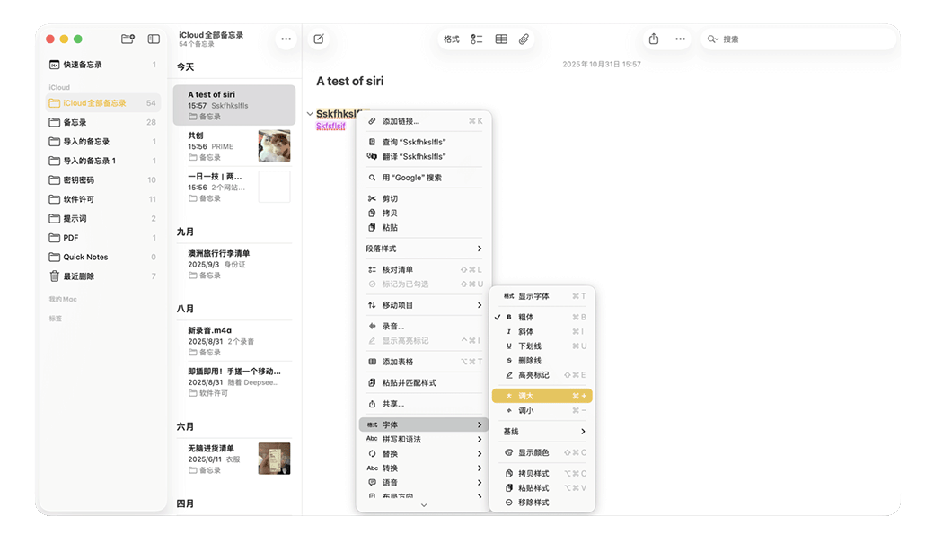Select 添加链接 in context menu

pyautogui.click(x=401, y=121)
